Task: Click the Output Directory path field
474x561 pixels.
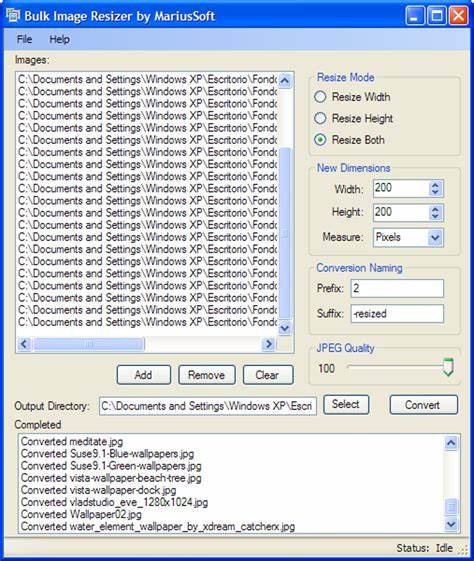Action: tap(208, 406)
